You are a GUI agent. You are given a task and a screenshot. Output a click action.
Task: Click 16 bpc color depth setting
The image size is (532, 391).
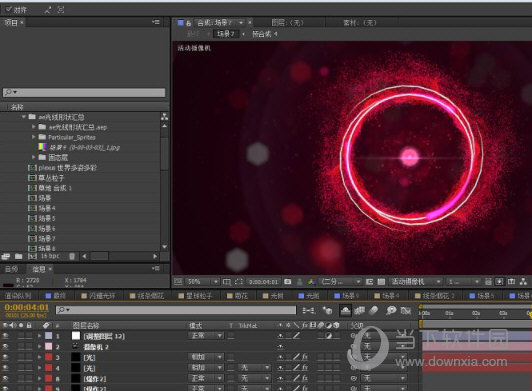click(x=50, y=256)
